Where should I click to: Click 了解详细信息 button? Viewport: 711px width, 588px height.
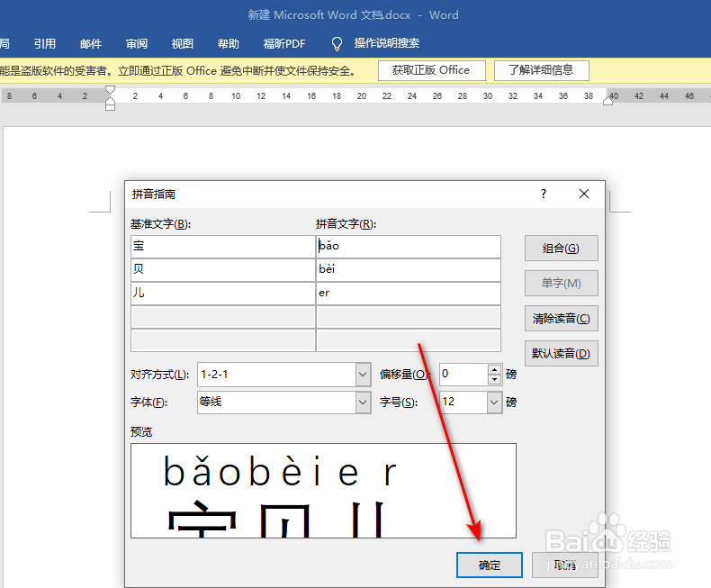click(542, 70)
